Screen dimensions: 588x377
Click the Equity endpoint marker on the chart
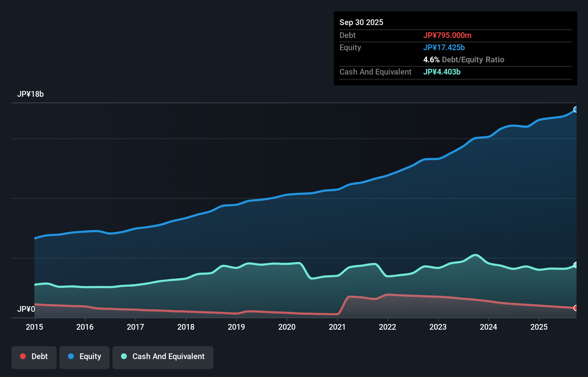point(576,109)
